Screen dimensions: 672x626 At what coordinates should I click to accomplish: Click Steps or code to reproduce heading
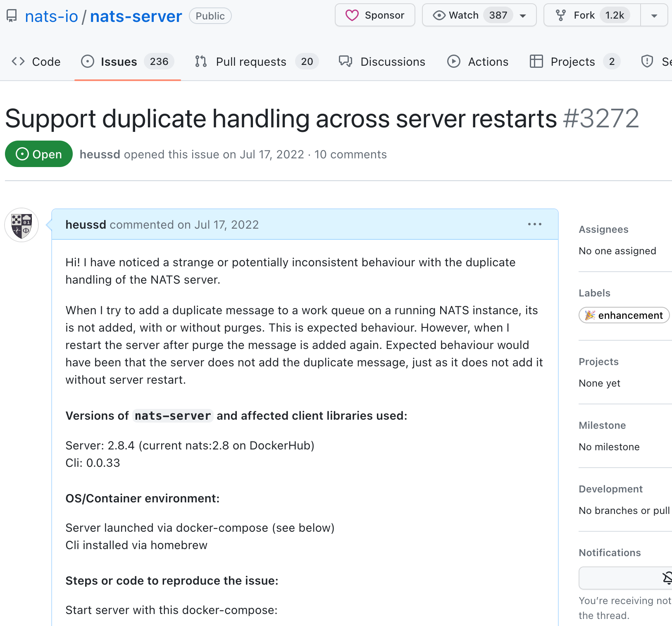tap(172, 581)
